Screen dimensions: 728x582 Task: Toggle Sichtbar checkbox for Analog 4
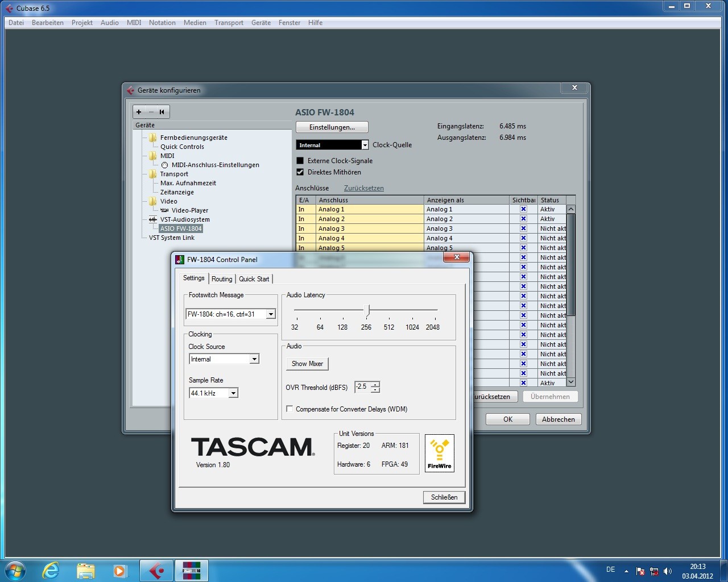523,238
